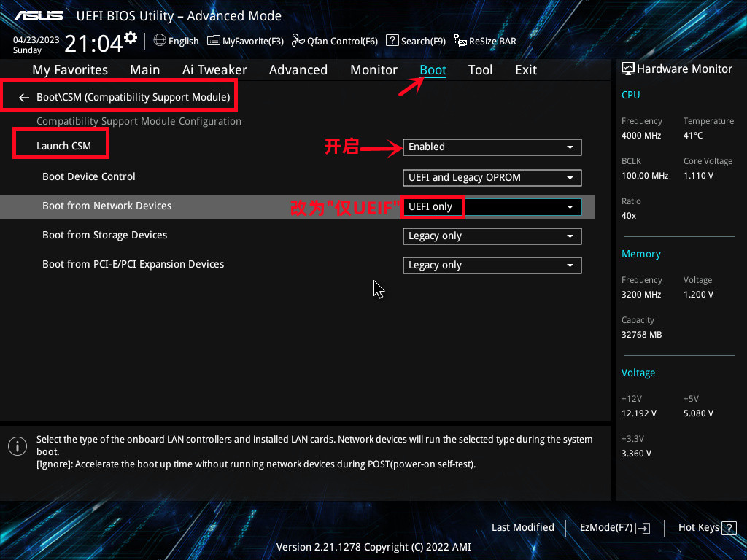Click the 5.080 V reading
Viewport: 747px width, 560px height.
(698, 413)
